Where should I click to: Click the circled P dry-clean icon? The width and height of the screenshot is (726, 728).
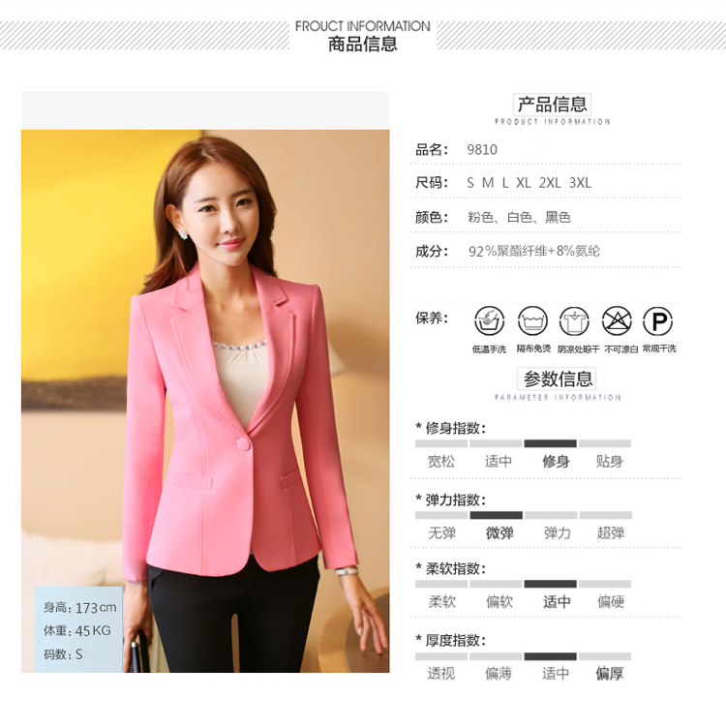click(658, 320)
